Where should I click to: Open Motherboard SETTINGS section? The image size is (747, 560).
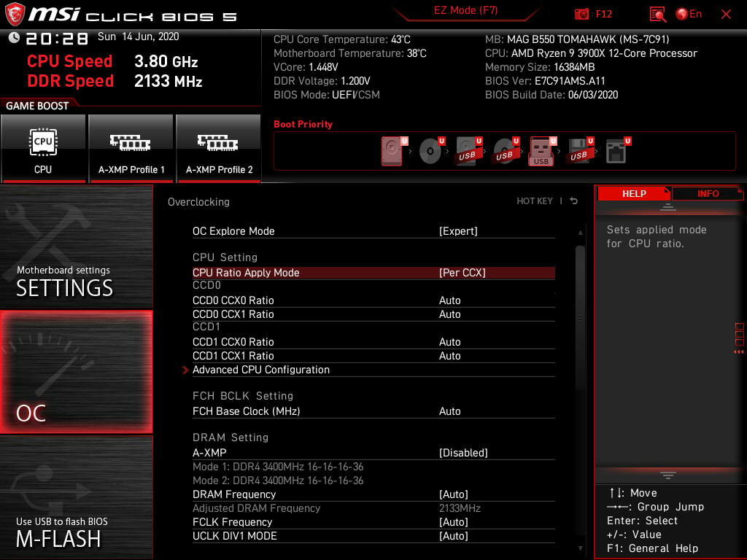(x=76, y=246)
